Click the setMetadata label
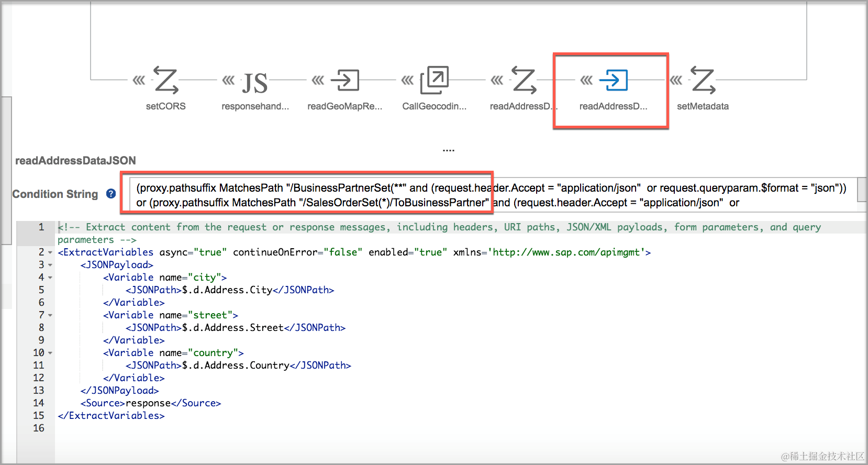This screenshot has width=868, height=465. point(703,106)
